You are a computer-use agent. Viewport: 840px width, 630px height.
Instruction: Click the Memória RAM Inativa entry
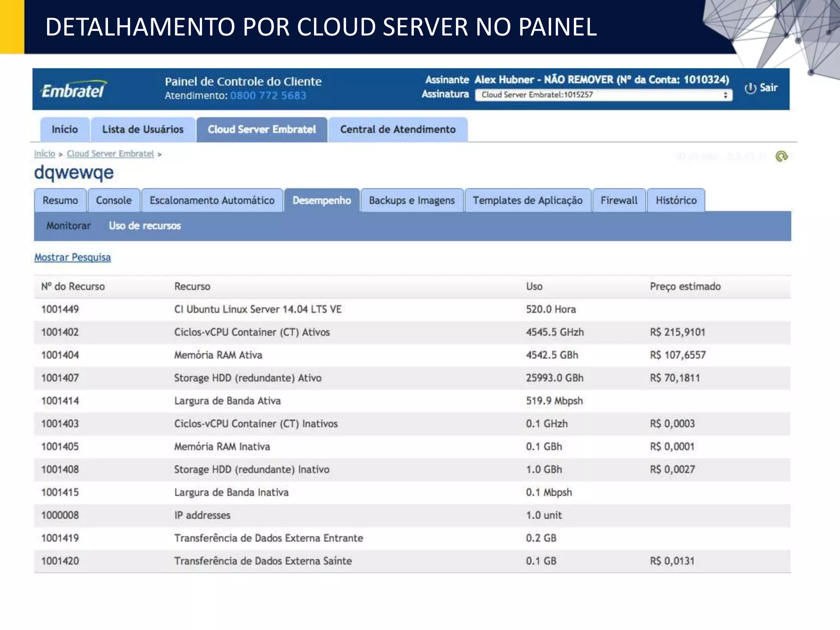pos(222,447)
